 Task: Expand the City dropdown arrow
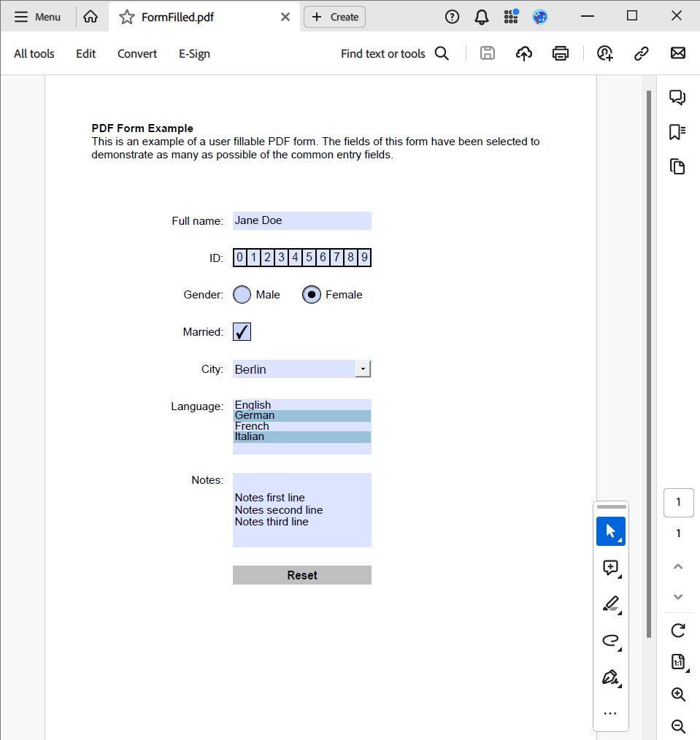(363, 369)
